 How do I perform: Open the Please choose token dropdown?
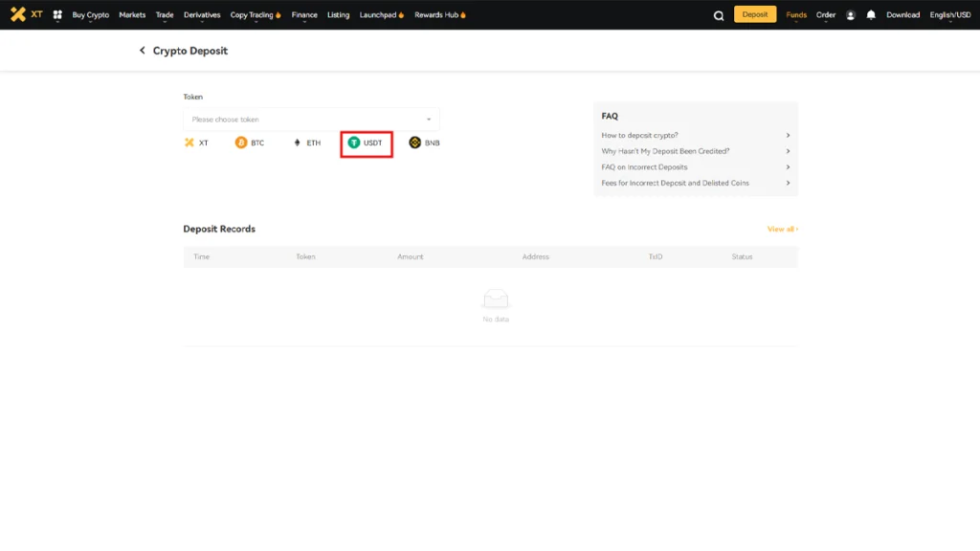(x=311, y=120)
